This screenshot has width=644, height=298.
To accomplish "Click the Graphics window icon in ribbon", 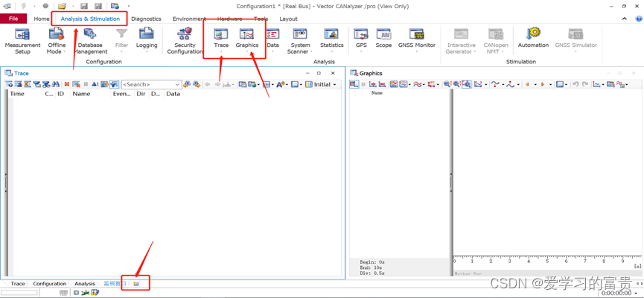I will pos(247,34).
